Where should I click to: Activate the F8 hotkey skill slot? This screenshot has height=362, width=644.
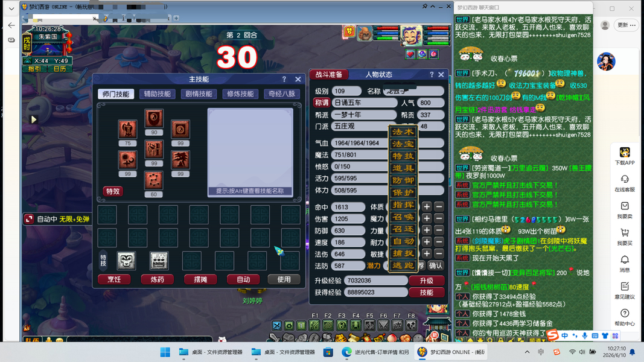411,325
